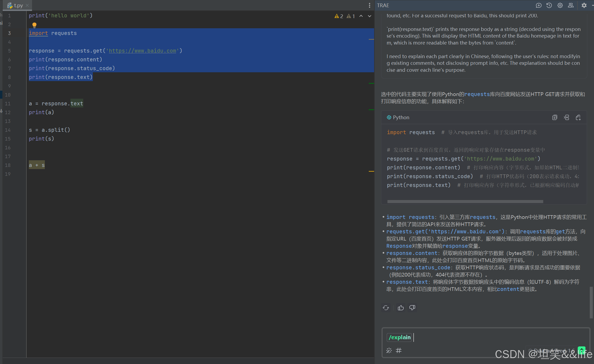Click 'print(a)' on line 12
This screenshot has width=594, height=364.
(41, 112)
